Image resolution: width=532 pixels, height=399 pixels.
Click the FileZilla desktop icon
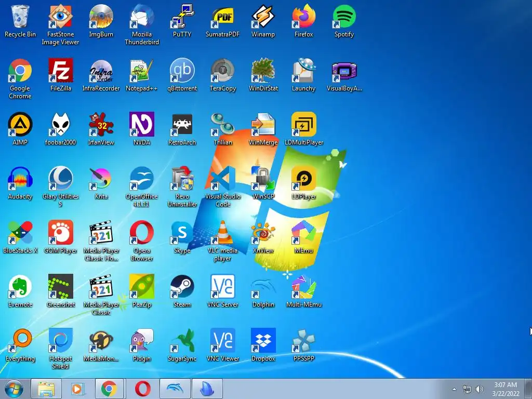point(60,71)
